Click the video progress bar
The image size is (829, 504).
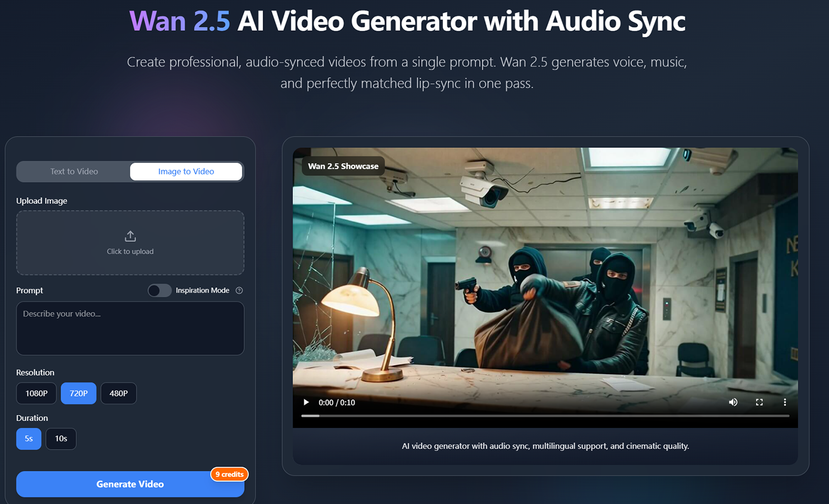tap(545, 416)
